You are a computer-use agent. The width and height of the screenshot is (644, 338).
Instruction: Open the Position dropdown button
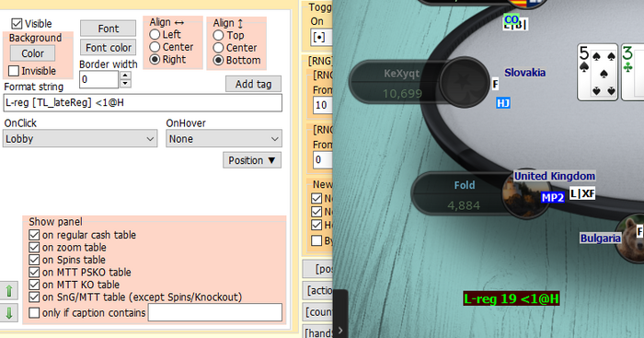[x=252, y=160]
